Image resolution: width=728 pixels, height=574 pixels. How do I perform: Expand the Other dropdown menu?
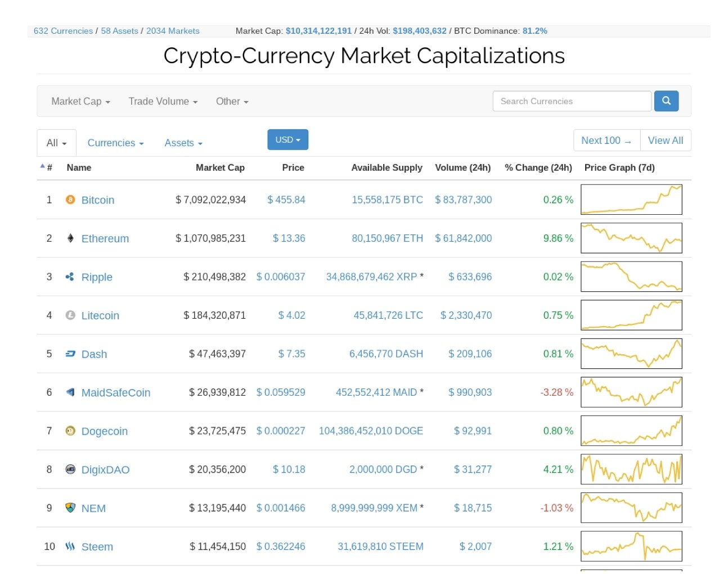[x=232, y=101]
